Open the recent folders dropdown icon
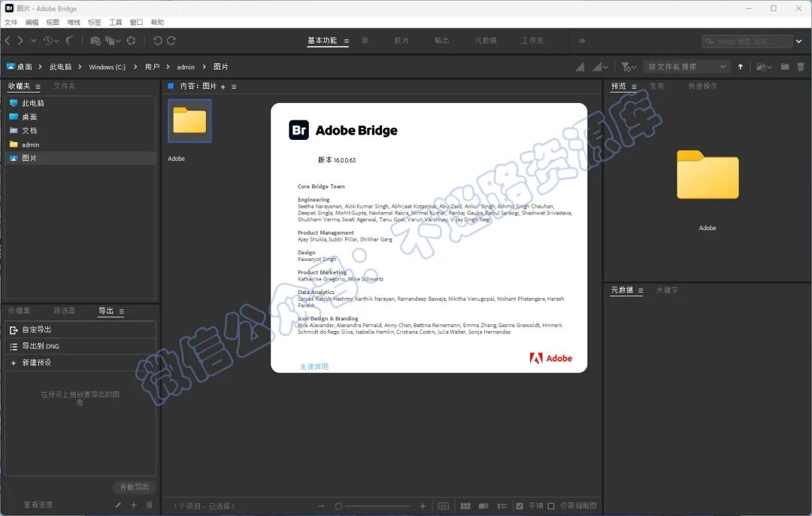 click(x=765, y=67)
